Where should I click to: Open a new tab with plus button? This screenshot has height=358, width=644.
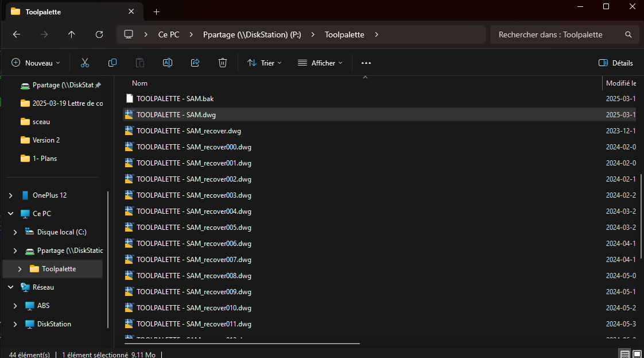click(x=157, y=11)
